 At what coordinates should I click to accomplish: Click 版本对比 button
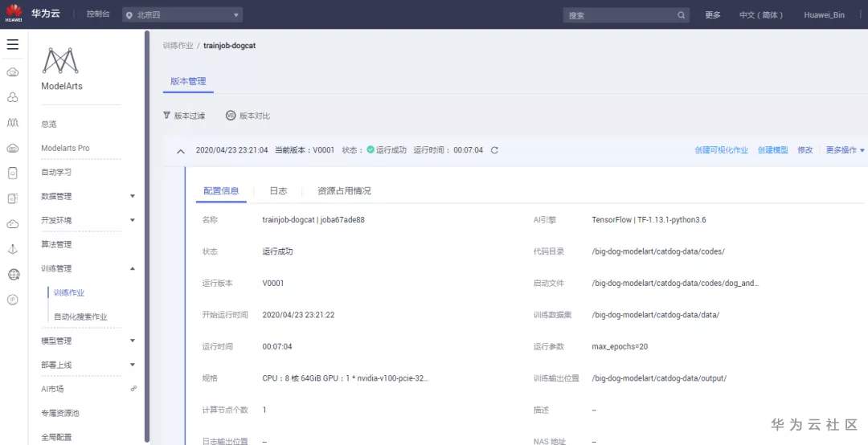(248, 116)
